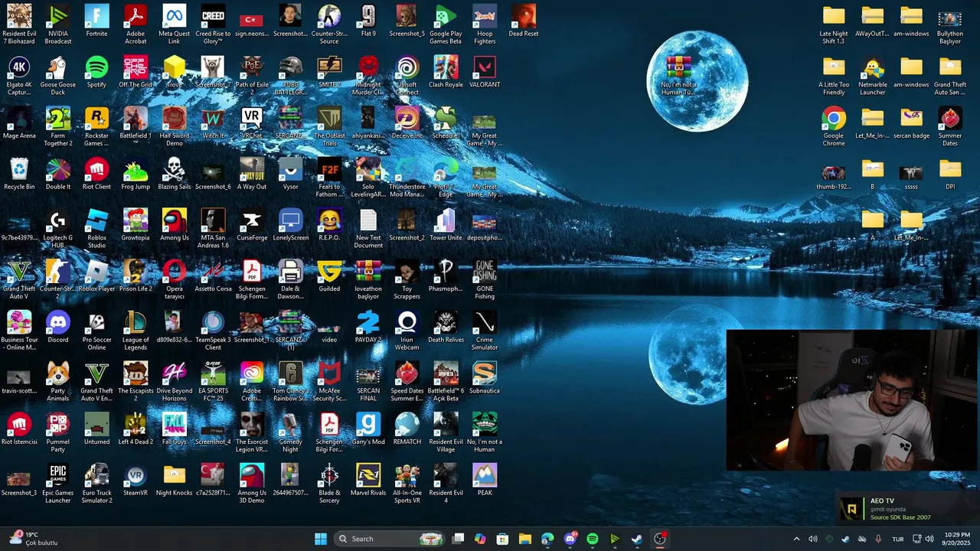Select the NVIDIA Broadcast icon
Screen dimensions: 980x551
coord(58,25)
